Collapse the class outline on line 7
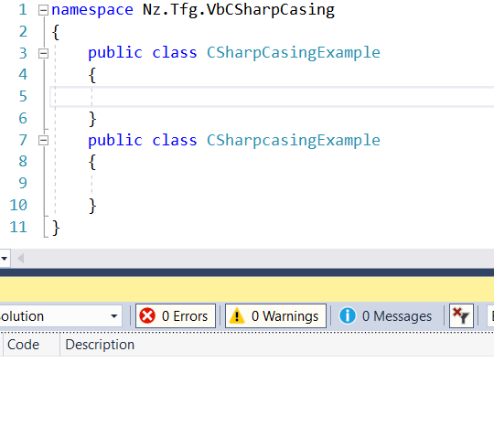The image size is (494, 448). point(43,141)
